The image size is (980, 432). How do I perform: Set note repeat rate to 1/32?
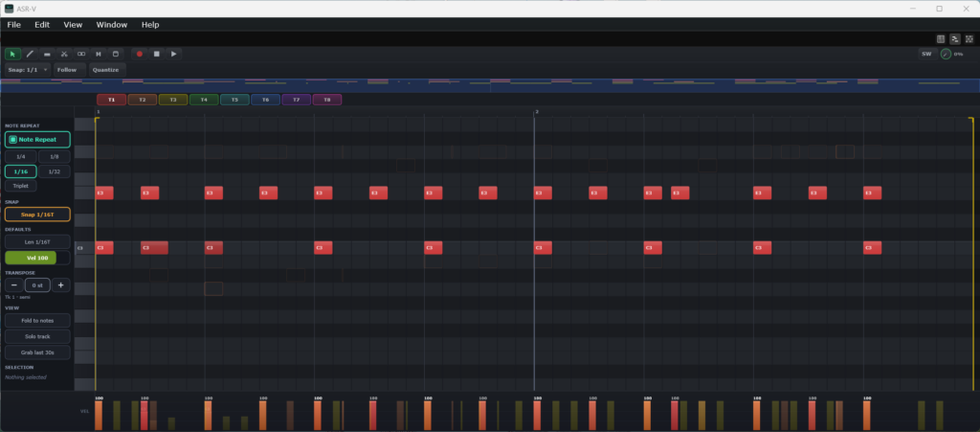pos(55,171)
